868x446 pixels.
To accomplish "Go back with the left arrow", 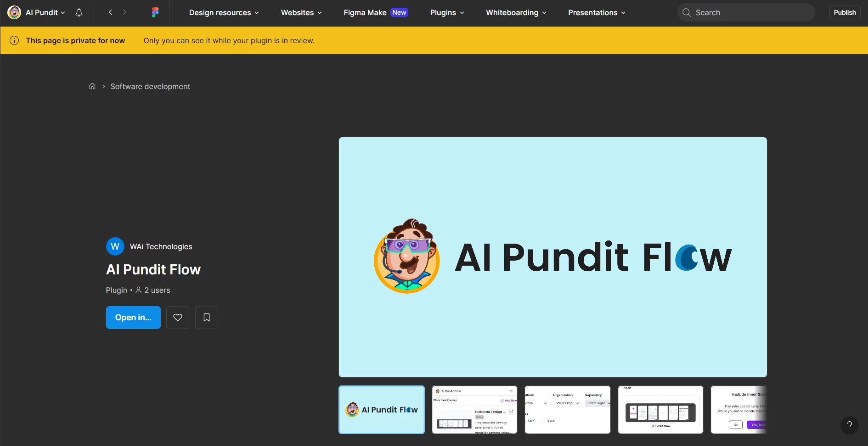I will [x=110, y=12].
